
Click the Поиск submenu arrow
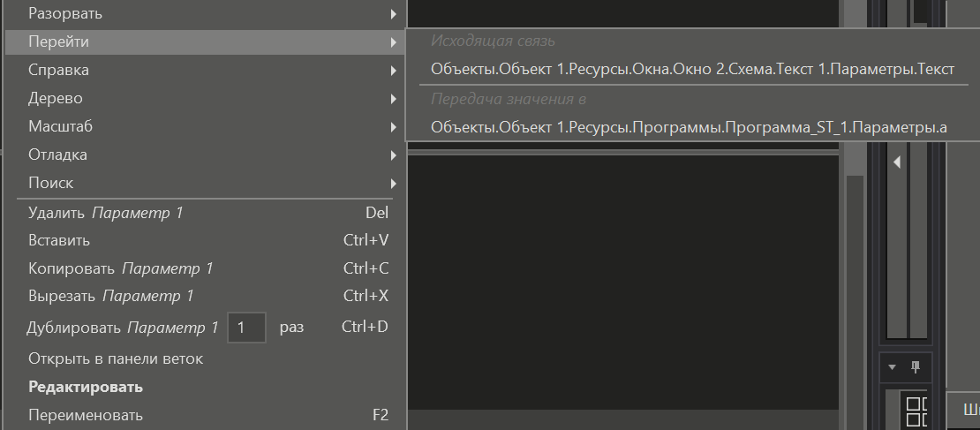[x=393, y=183]
